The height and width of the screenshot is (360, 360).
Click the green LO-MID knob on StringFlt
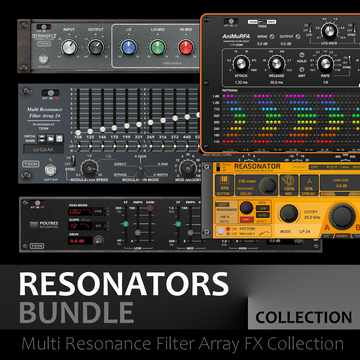[x=158, y=47]
